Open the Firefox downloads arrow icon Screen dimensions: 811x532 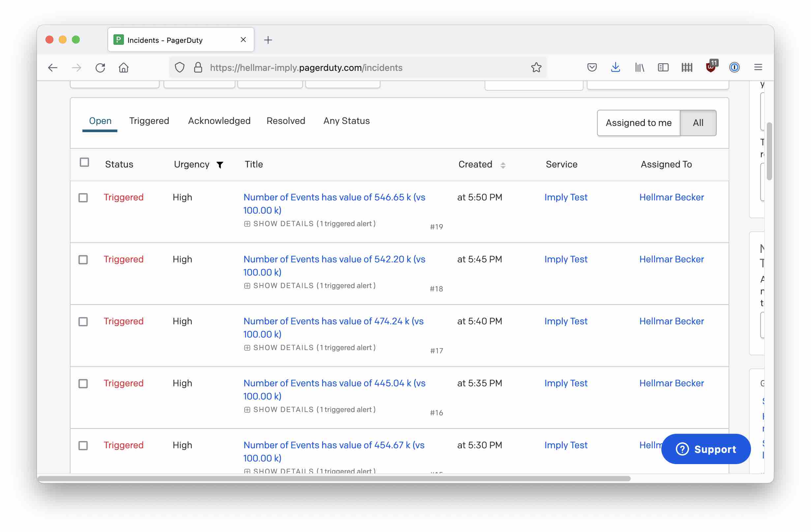(x=616, y=68)
